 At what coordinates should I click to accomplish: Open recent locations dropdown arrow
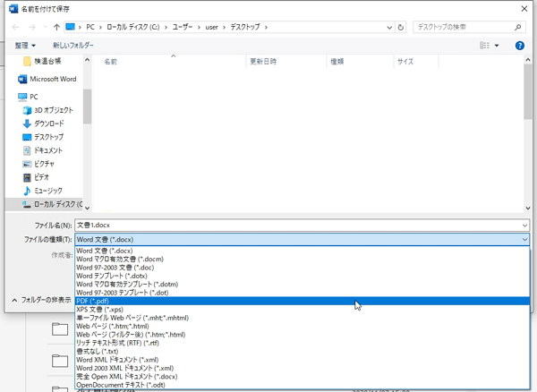coord(45,27)
